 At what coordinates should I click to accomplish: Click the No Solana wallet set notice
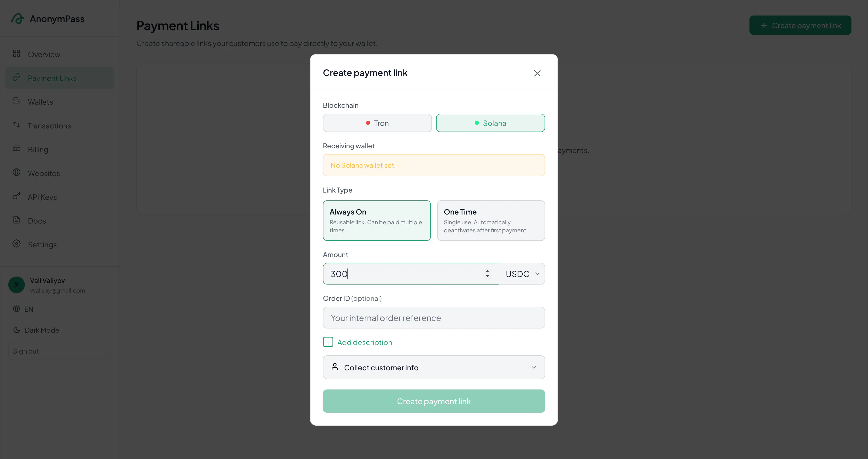(434, 165)
